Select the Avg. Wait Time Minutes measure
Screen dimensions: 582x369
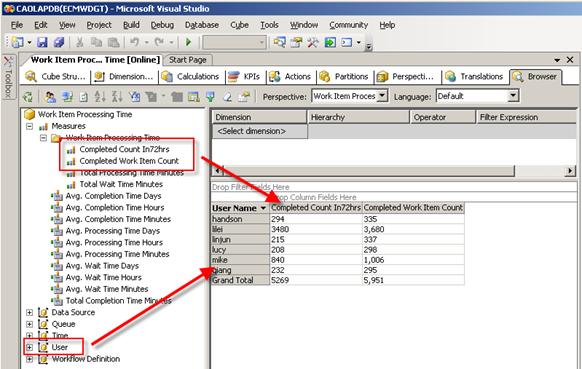(107, 289)
